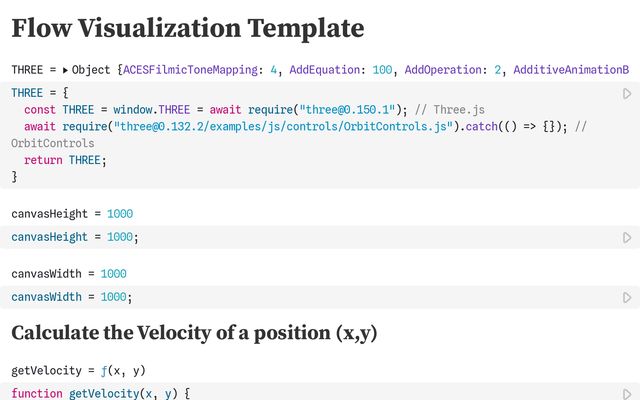This screenshot has height=400, width=640.
Task: Run the getVelocity function cell
Action: (x=627, y=394)
